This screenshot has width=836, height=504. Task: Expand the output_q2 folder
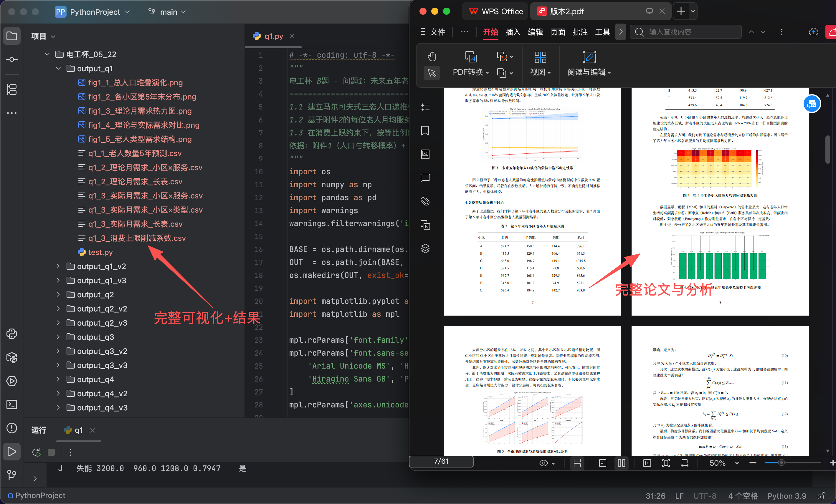(x=58, y=294)
